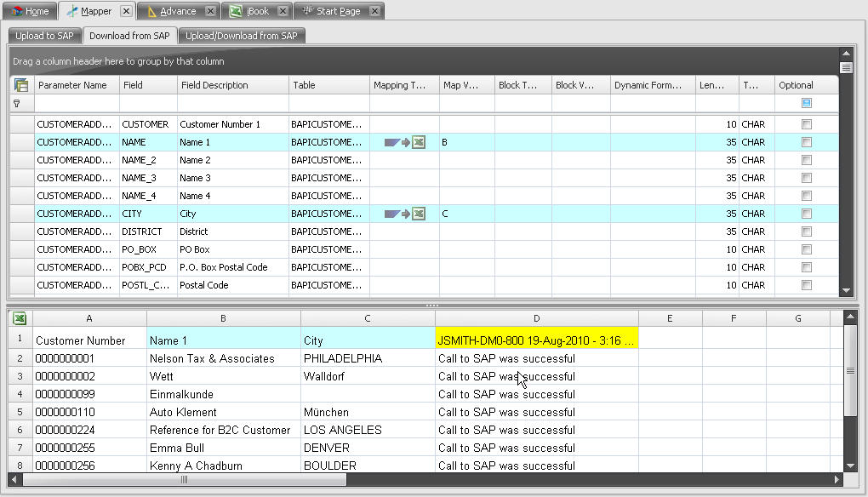This screenshot has width=868, height=497.
Task: Click the mapping type icon in CITY row
Action: (404, 214)
